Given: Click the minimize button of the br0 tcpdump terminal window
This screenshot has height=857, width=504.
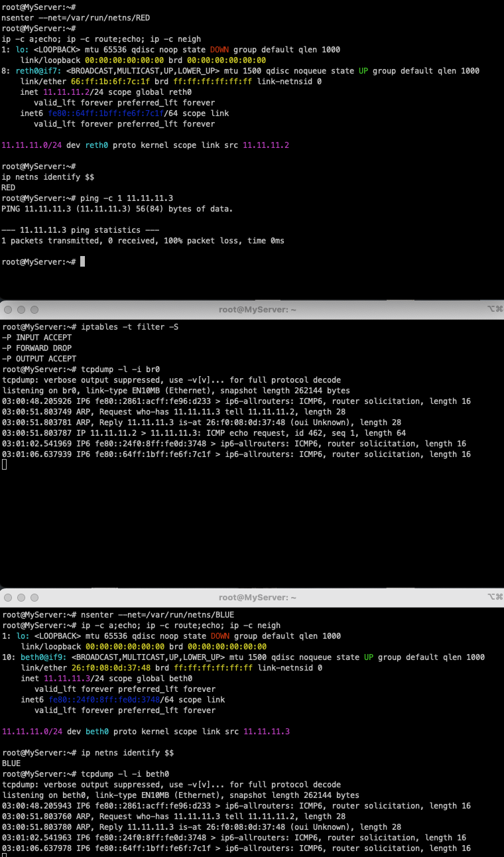Looking at the screenshot, I should (21, 310).
